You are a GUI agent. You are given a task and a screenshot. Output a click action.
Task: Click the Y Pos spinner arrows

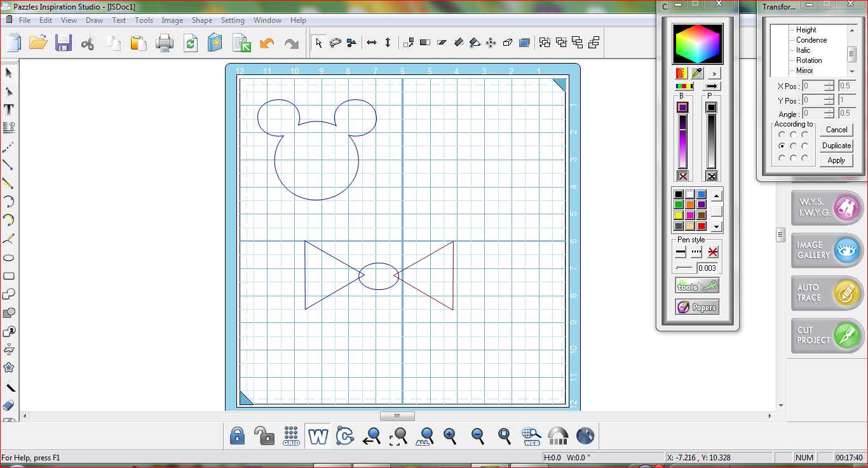click(x=829, y=100)
